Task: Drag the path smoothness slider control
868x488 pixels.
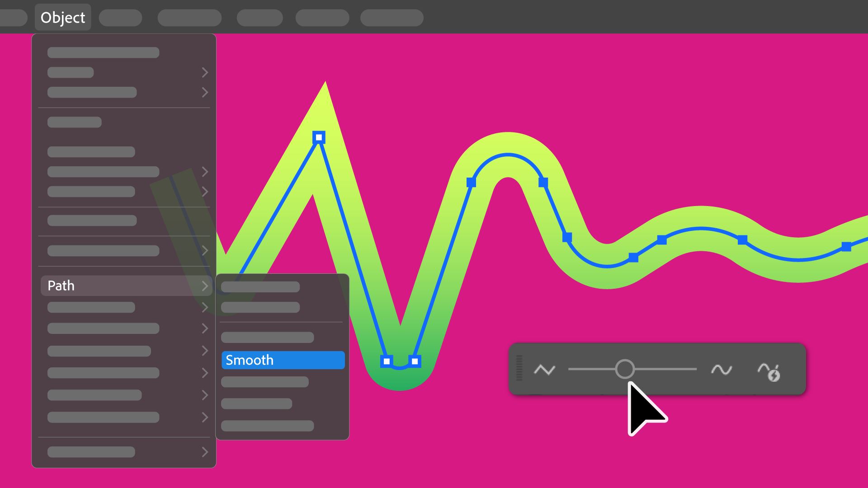Action: 625,370
